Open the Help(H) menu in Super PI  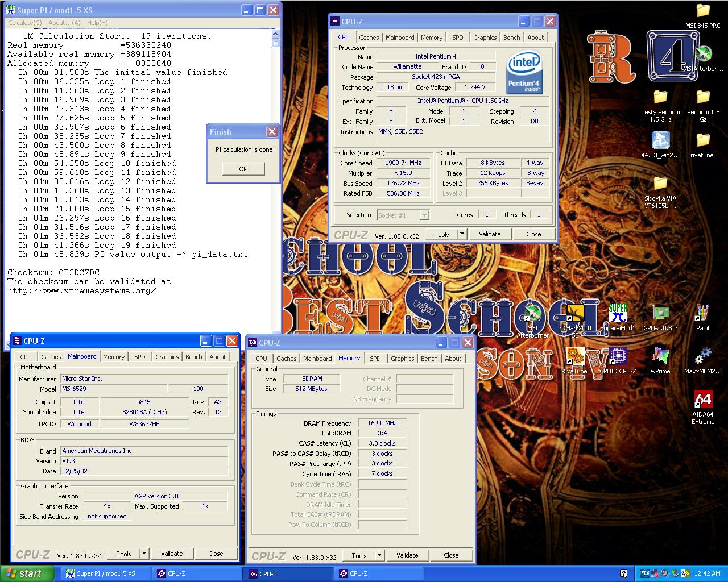(97, 23)
